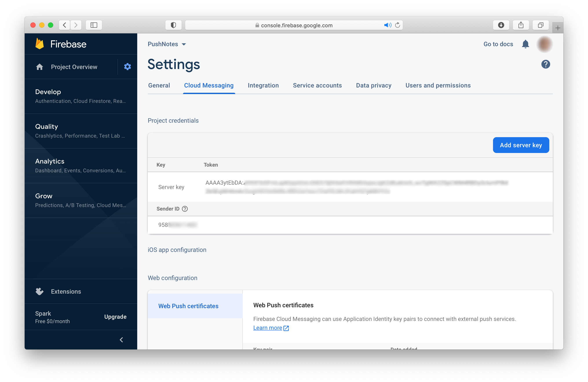This screenshot has width=588, height=382.
Task: Click Add server key button
Action: 521,145
